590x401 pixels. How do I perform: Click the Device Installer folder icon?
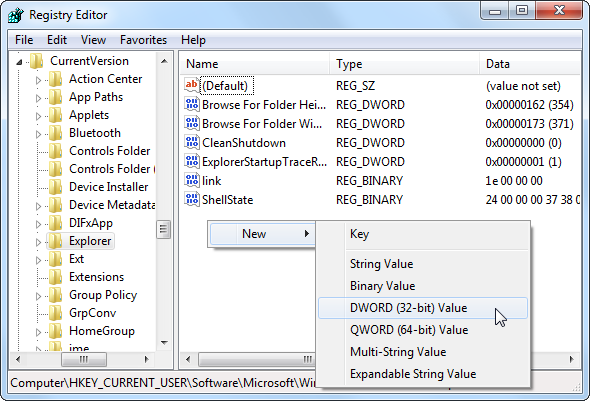(55, 187)
